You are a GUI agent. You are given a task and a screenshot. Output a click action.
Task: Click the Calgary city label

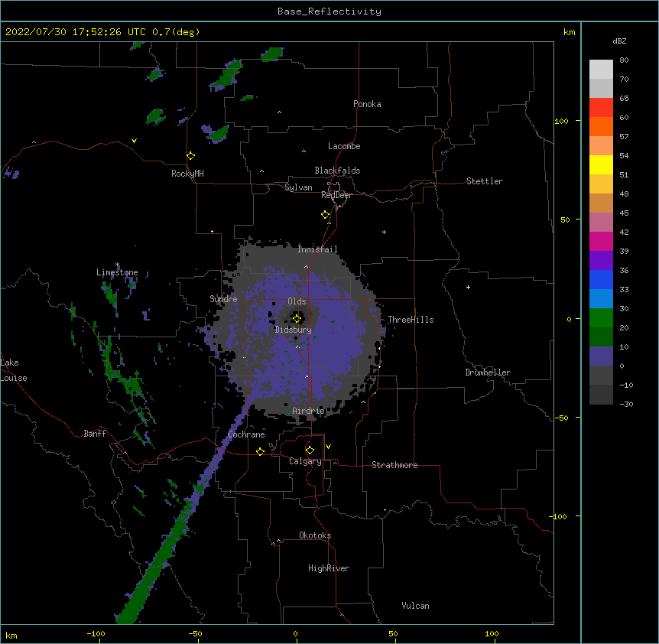tap(305, 461)
